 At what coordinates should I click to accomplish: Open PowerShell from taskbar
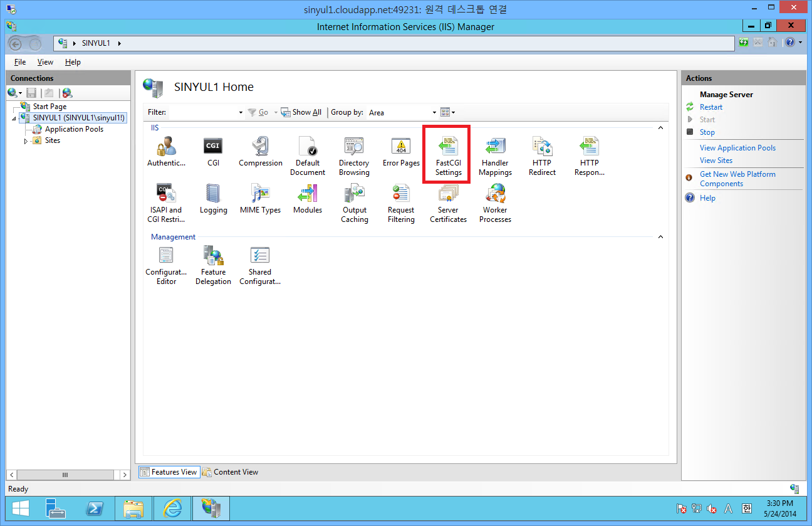pyautogui.click(x=95, y=508)
